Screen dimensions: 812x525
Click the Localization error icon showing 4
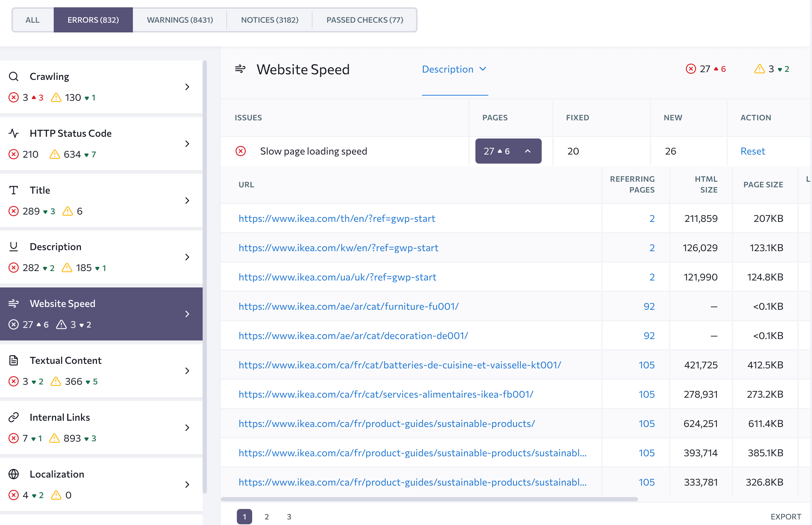tap(14, 495)
